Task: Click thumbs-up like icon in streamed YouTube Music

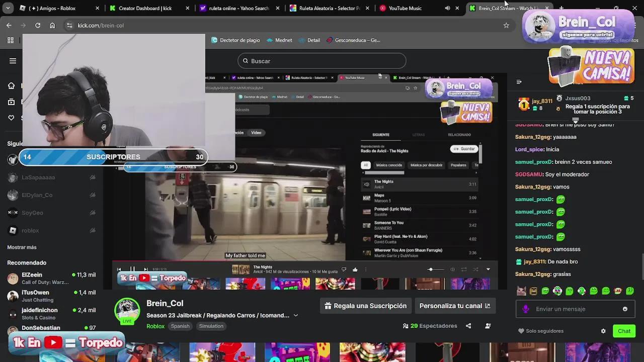Action: click(355, 269)
